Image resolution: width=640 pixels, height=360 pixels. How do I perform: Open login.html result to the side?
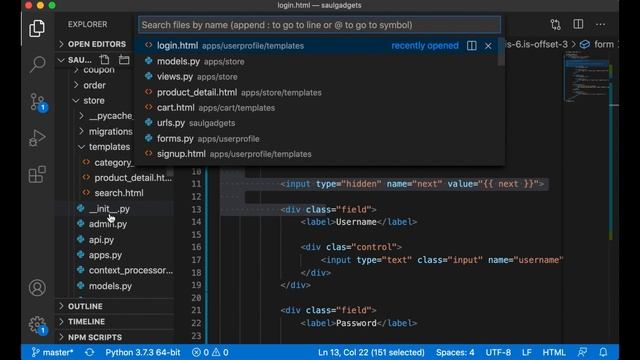(x=471, y=46)
